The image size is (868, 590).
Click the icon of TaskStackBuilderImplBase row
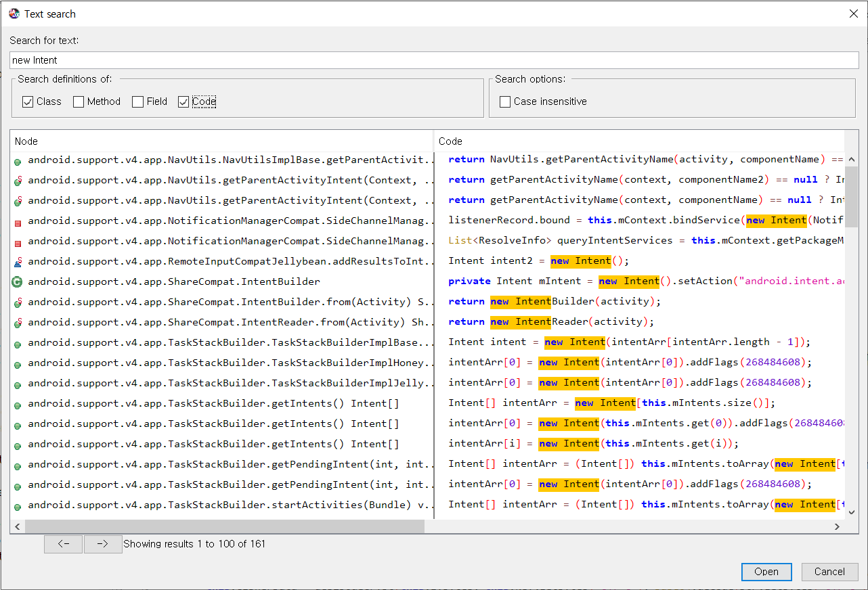(x=18, y=344)
